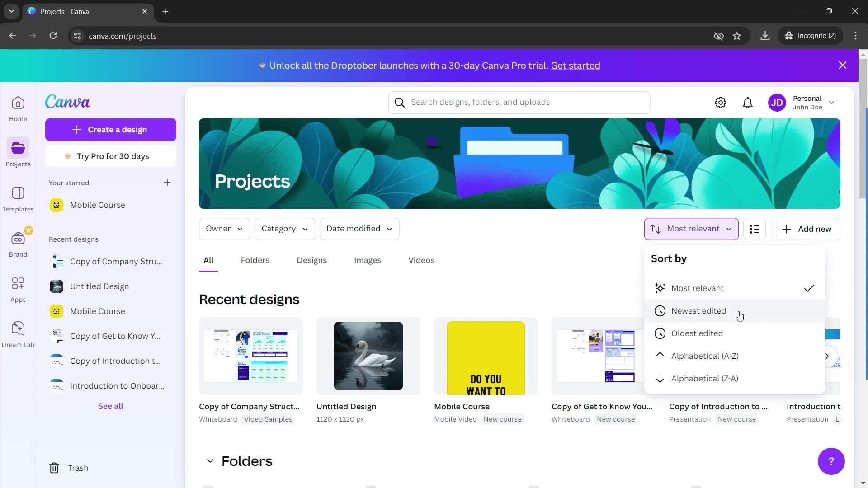Open the notifications bell
Image resolution: width=868 pixels, height=488 pixels.
coord(748,103)
